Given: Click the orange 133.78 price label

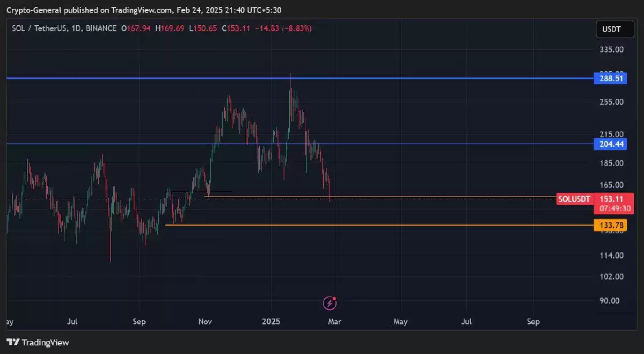Looking at the screenshot, I should [611, 225].
